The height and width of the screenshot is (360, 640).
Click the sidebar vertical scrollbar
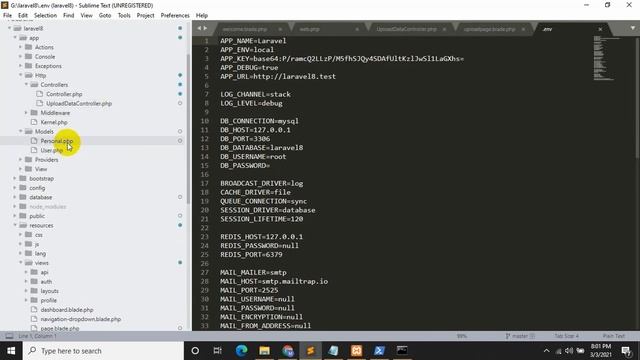pos(189,129)
